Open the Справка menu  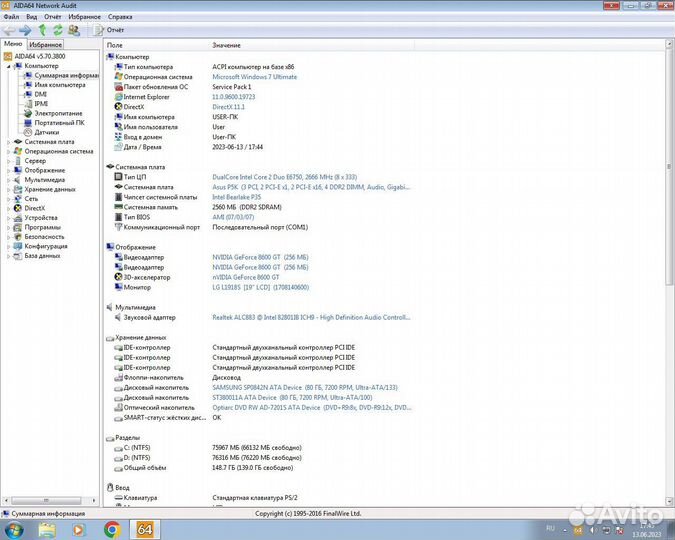120,17
